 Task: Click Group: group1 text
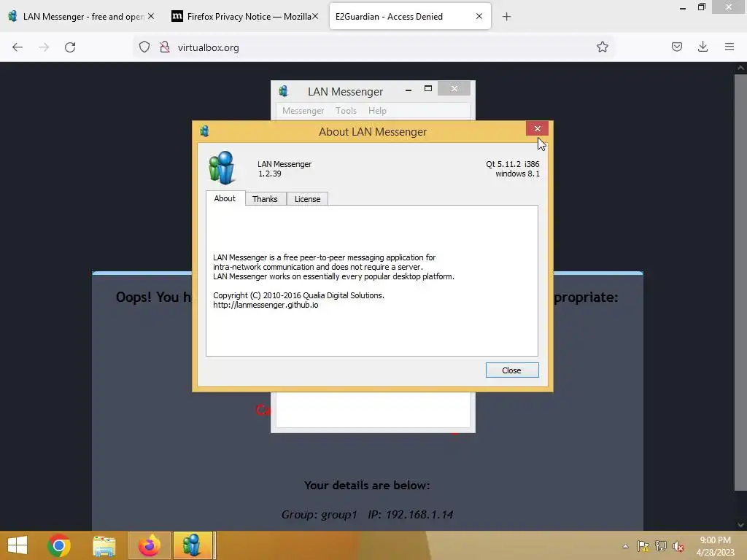coord(320,514)
